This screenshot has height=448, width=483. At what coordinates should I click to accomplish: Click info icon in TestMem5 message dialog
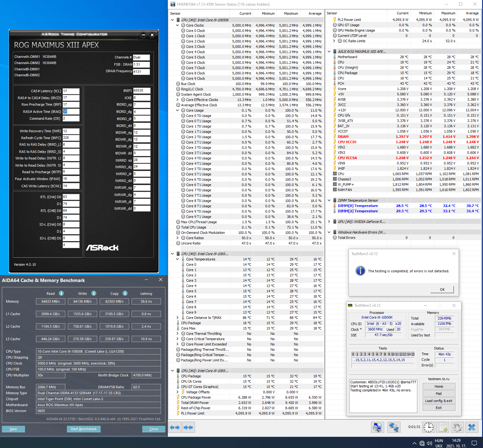(x=360, y=271)
